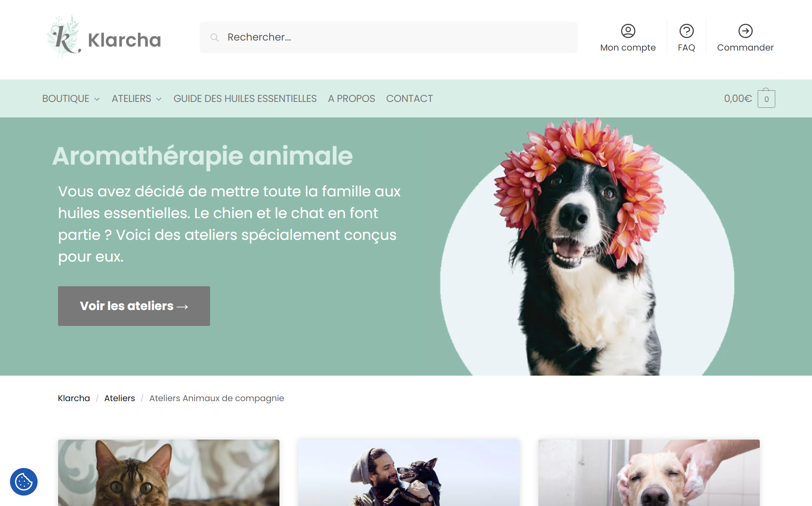Open the Contact menu item

pyautogui.click(x=409, y=99)
